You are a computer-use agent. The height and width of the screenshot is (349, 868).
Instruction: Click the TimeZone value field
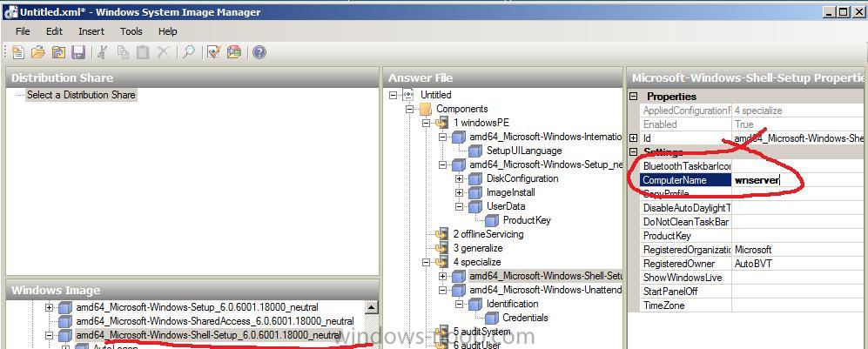[x=797, y=305]
